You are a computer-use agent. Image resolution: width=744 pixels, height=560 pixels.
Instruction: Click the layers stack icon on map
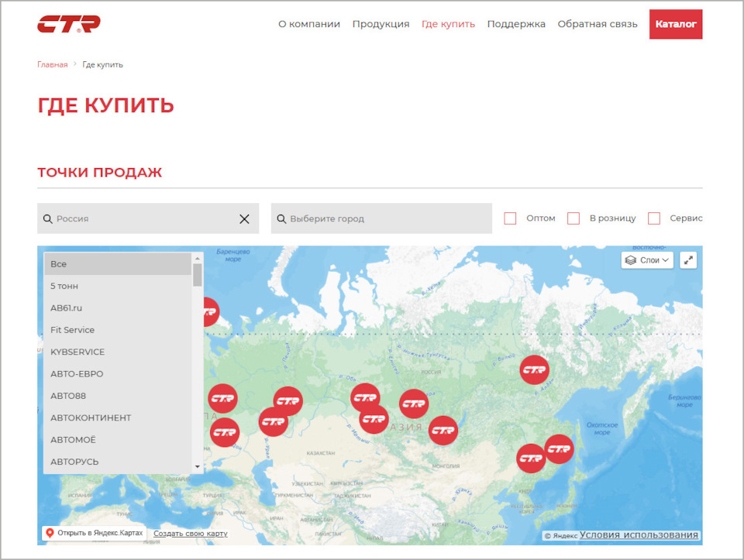[x=630, y=260]
